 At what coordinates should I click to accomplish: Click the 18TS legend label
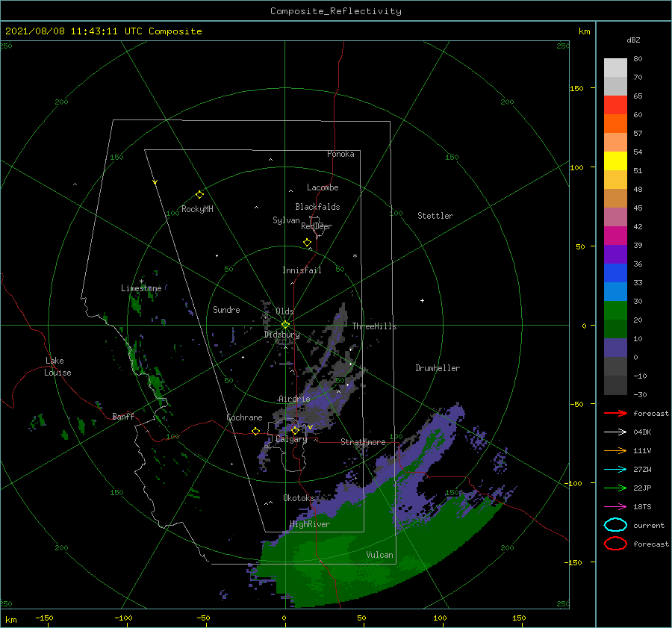[x=642, y=507]
